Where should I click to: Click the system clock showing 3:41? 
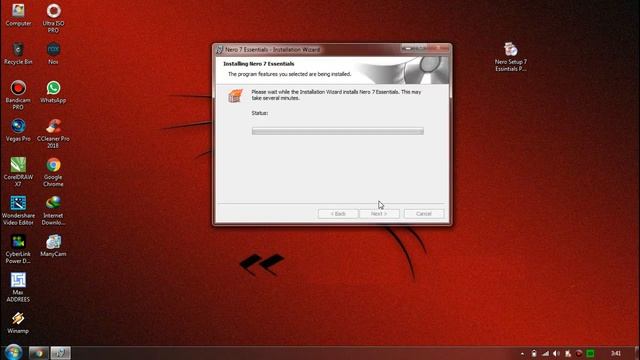pos(616,353)
